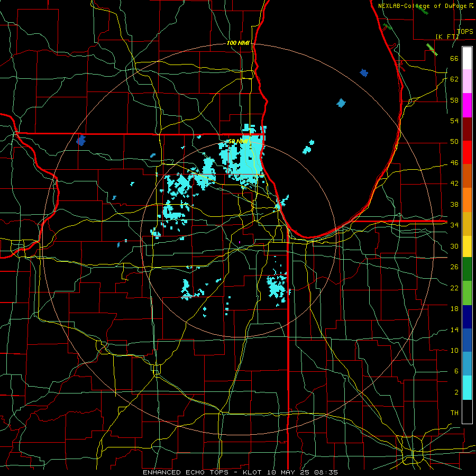Select the light green legend swatch
The image size is (476, 476).
coord(467,294)
